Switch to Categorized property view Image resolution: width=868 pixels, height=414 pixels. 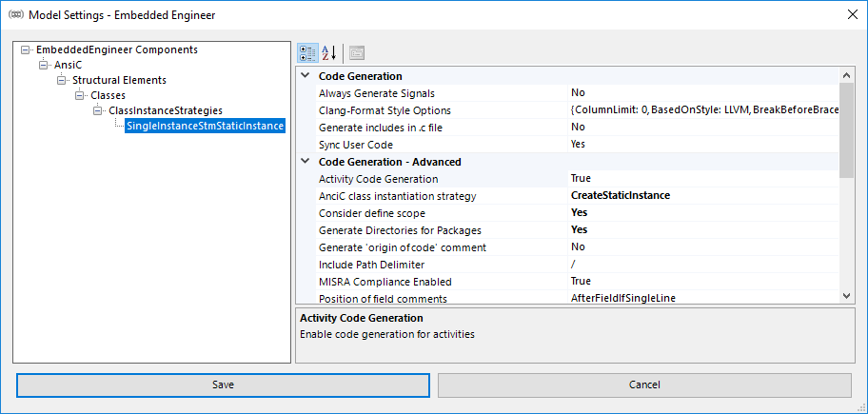[307, 53]
